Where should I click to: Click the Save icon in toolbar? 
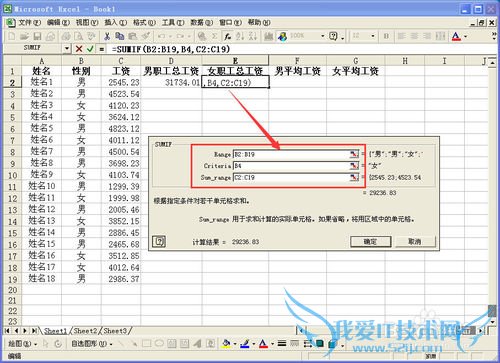(x=37, y=36)
